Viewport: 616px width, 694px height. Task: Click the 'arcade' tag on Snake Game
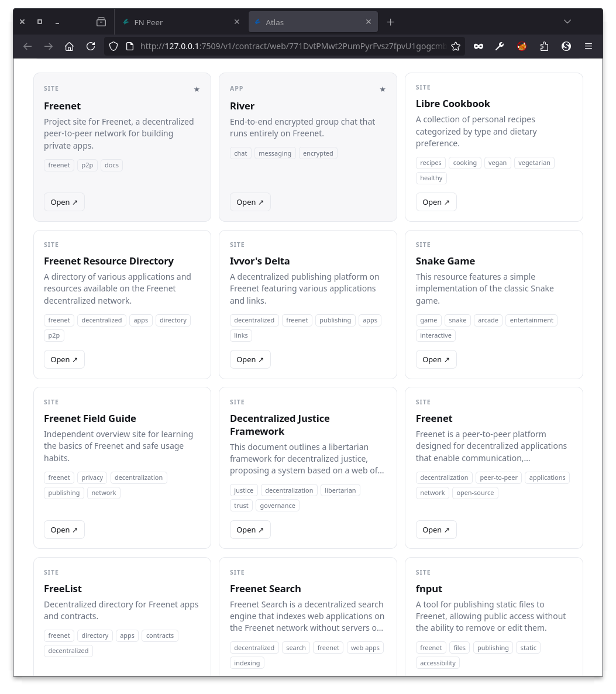click(488, 321)
